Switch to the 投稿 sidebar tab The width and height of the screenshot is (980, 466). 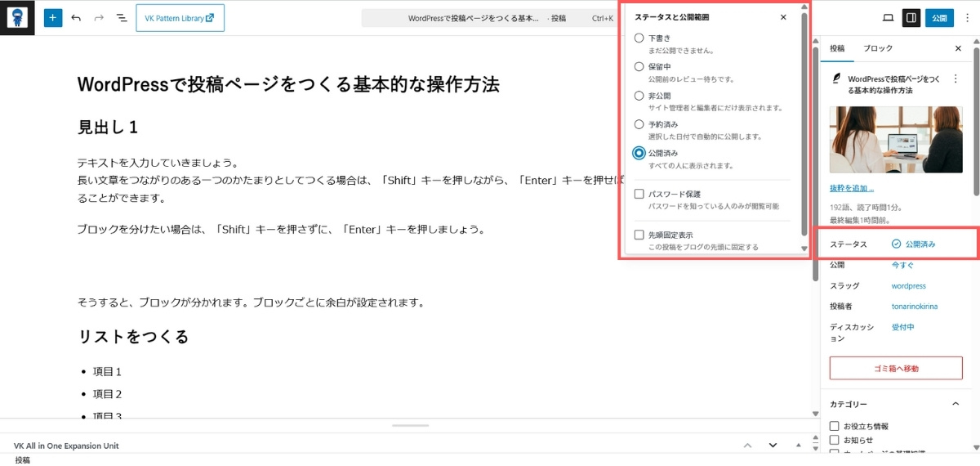pyautogui.click(x=837, y=48)
